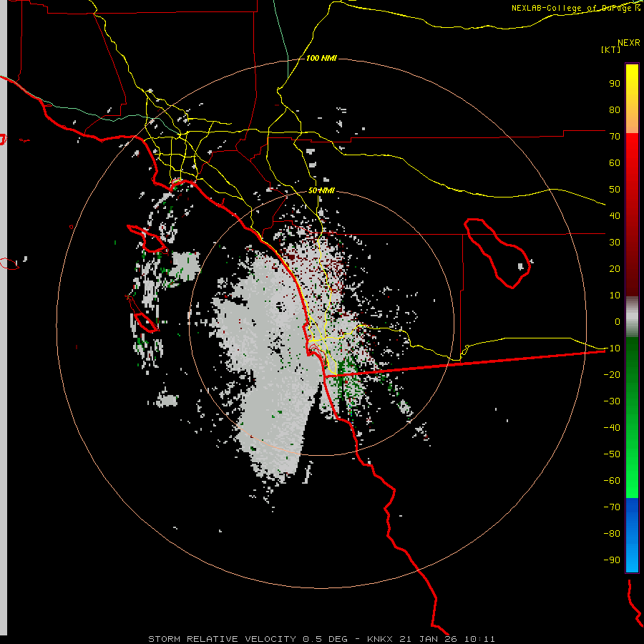Click the 80 value on the velocity scale
Image resolution: width=644 pixels, height=644 pixels.
pyautogui.click(x=615, y=109)
